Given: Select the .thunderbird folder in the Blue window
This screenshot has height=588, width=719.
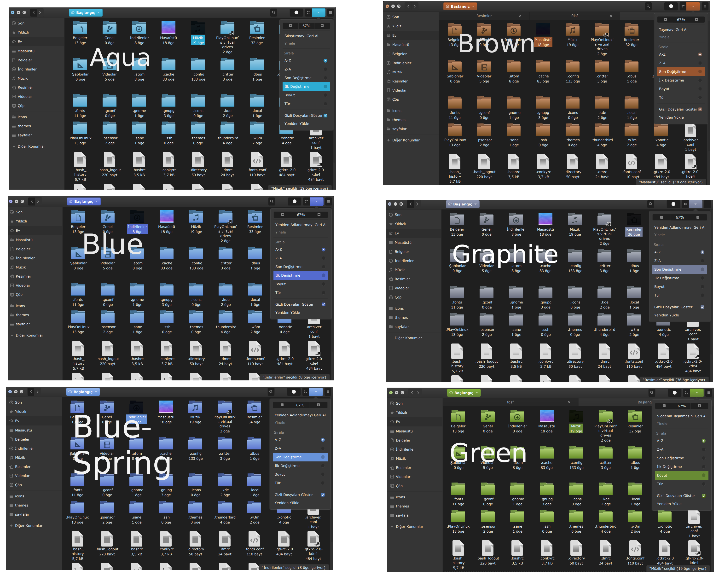Looking at the screenshot, I should click(x=226, y=322).
